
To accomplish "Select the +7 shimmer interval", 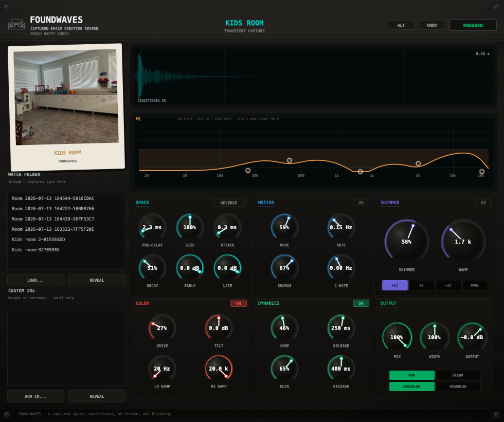I will tap(421, 285).
